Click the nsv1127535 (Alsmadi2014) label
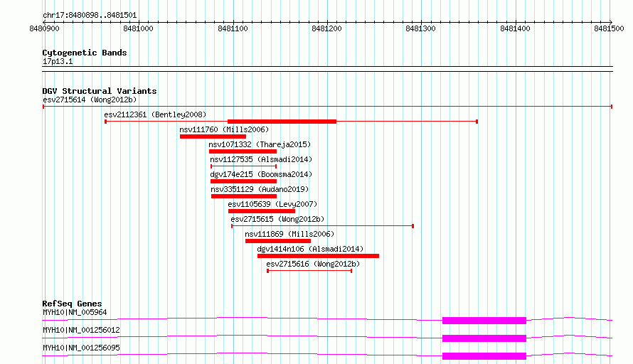This screenshot has width=633, height=364. [x=261, y=159]
